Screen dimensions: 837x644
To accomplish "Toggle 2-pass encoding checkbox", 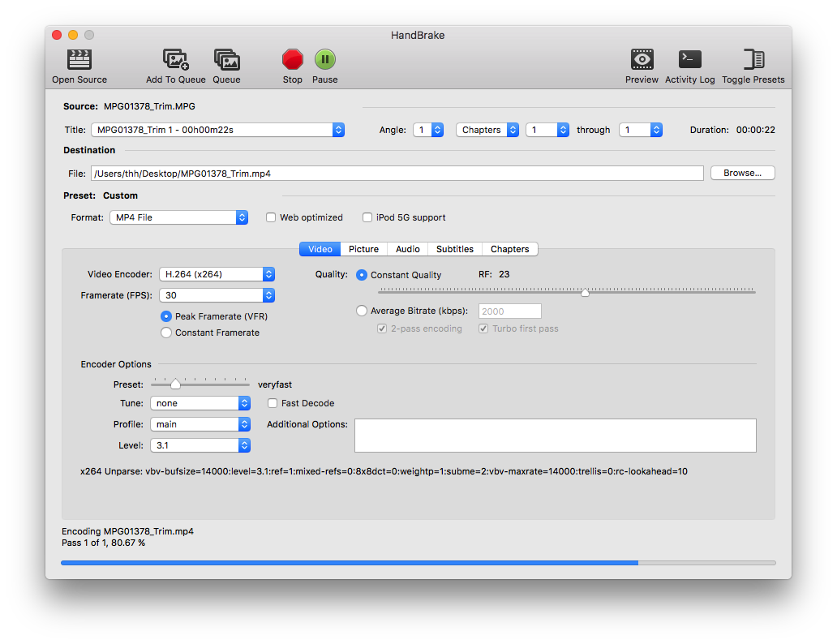I will point(382,328).
